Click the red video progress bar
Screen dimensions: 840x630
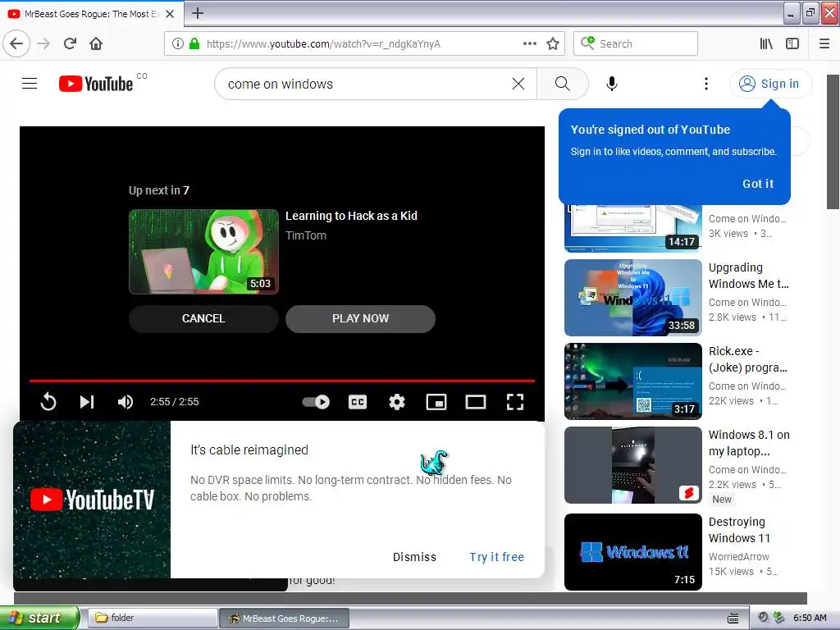click(282, 381)
